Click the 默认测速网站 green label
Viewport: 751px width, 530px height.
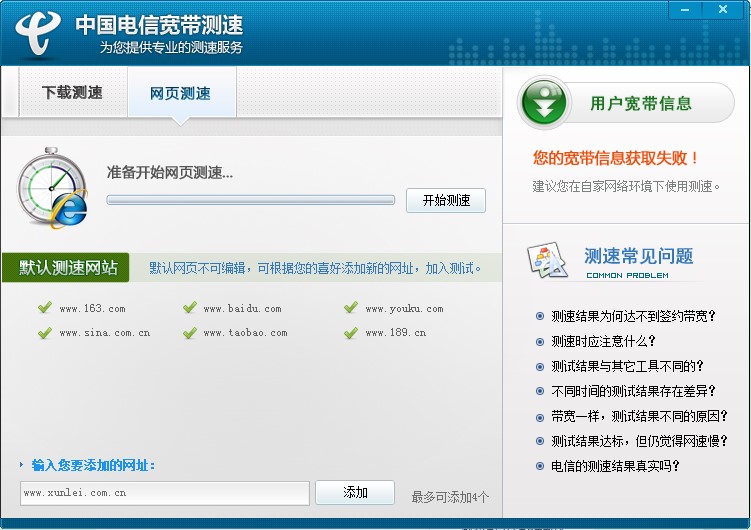(66, 268)
